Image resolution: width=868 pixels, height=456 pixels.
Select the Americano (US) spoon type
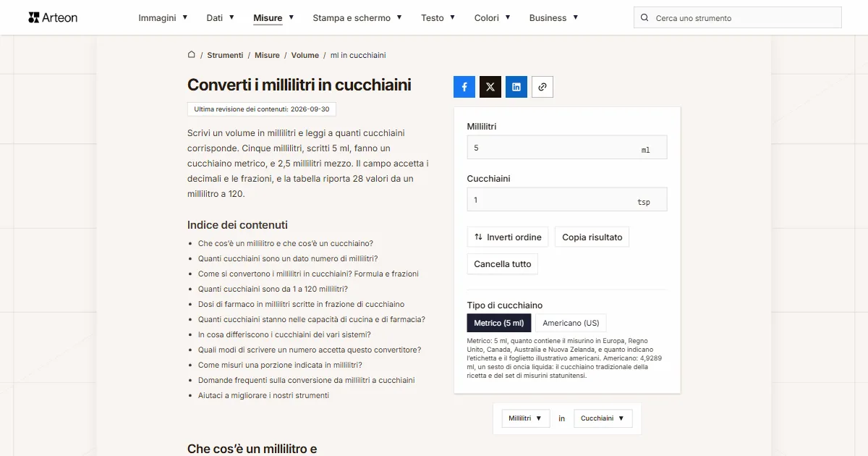[x=571, y=323]
